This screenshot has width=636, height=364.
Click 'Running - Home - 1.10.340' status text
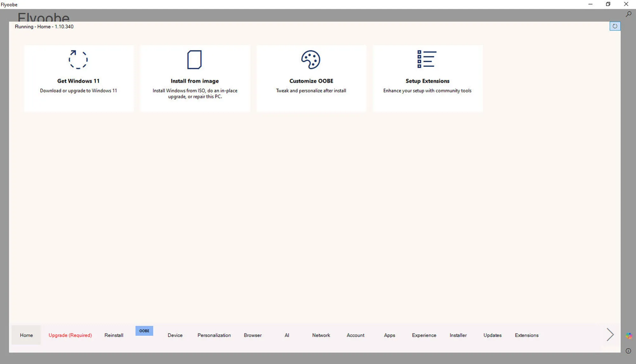click(44, 26)
